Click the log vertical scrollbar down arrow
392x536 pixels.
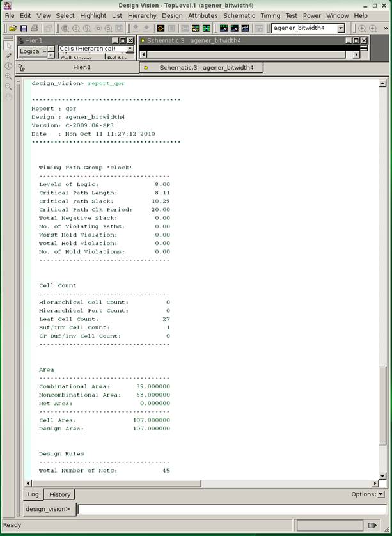pyautogui.click(x=383, y=475)
